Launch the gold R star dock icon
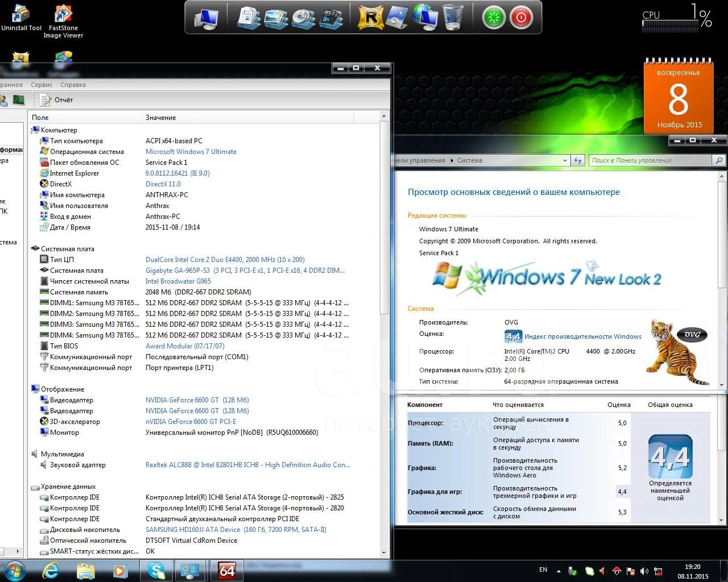The width and height of the screenshot is (728, 582). (370, 18)
